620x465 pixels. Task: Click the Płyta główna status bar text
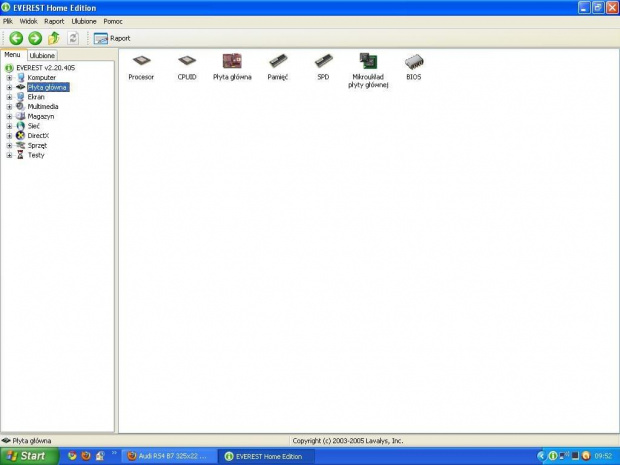coord(32,440)
